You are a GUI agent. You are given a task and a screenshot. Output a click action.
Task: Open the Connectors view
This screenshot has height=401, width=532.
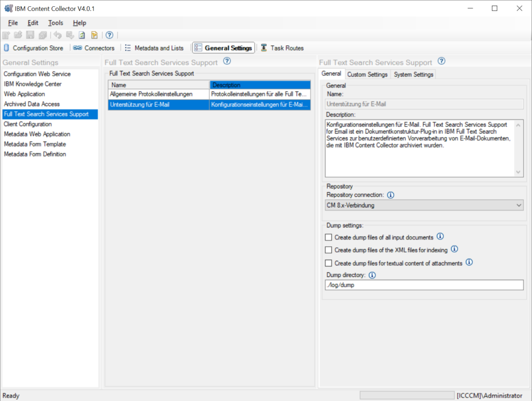point(94,48)
